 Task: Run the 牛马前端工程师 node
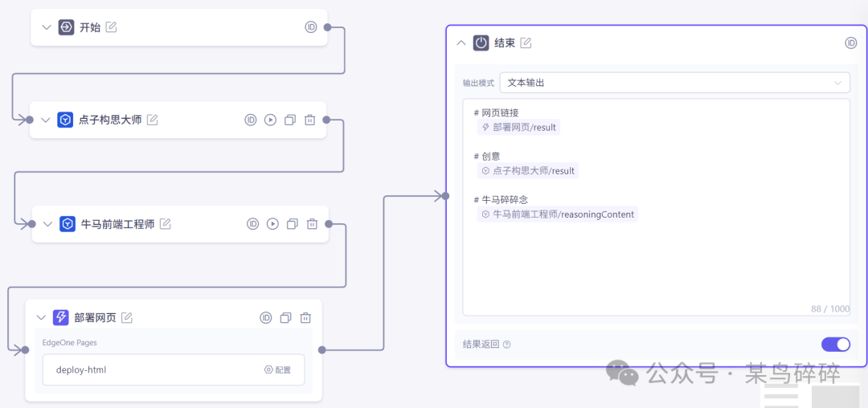pyautogui.click(x=272, y=224)
